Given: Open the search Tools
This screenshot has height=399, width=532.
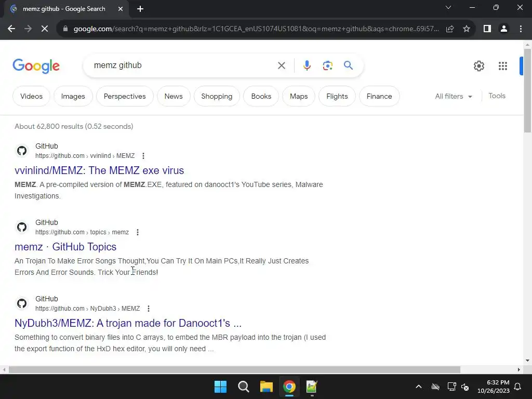Looking at the screenshot, I should [x=497, y=96].
